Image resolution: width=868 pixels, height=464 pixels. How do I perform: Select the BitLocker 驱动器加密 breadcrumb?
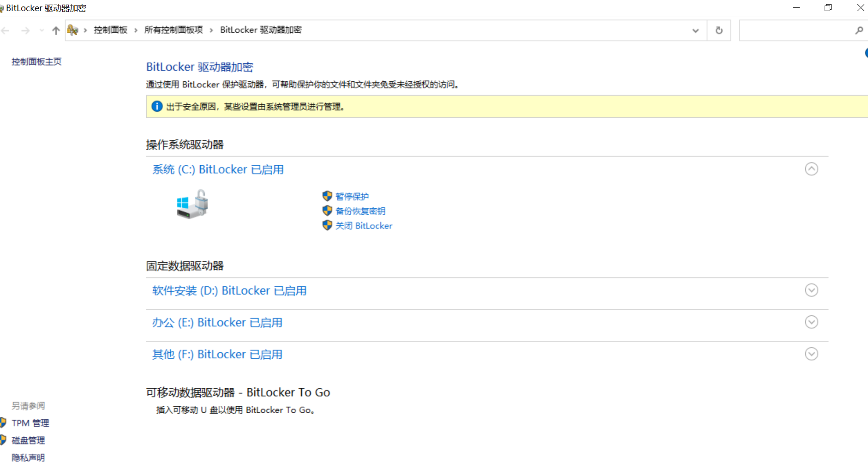tap(261, 30)
